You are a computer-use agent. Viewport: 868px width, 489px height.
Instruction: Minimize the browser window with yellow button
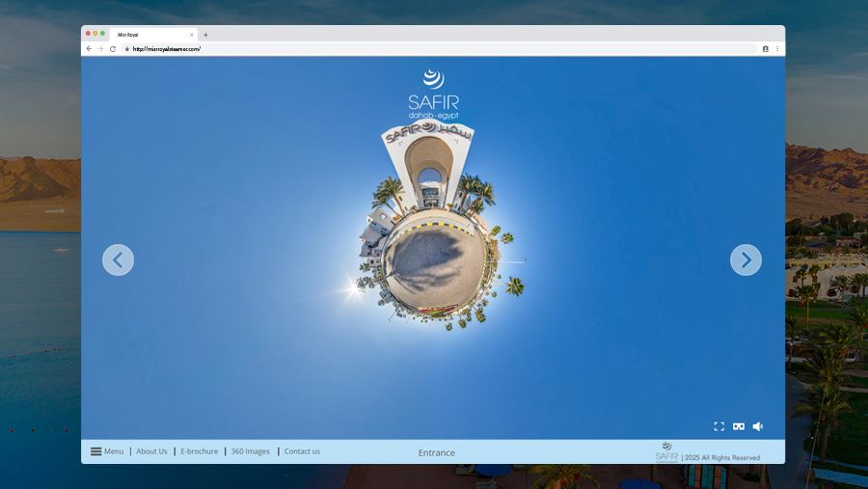click(95, 33)
